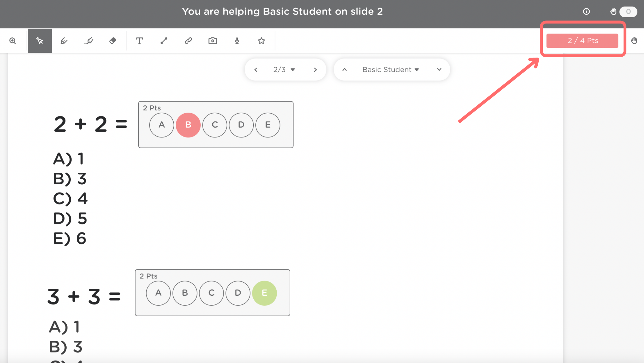The height and width of the screenshot is (363, 644).
Task: Click the zoom magnifier tool
Action: coord(13,41)
